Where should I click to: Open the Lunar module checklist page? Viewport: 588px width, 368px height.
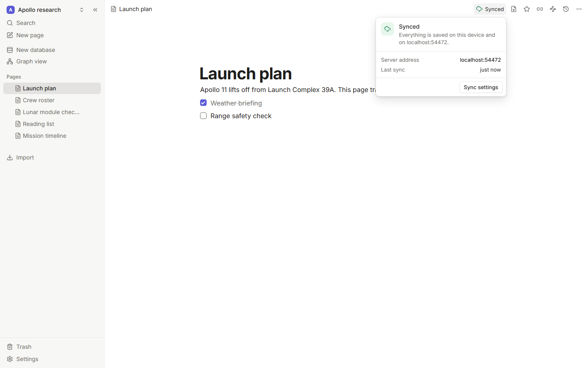(x=52, y=112)
